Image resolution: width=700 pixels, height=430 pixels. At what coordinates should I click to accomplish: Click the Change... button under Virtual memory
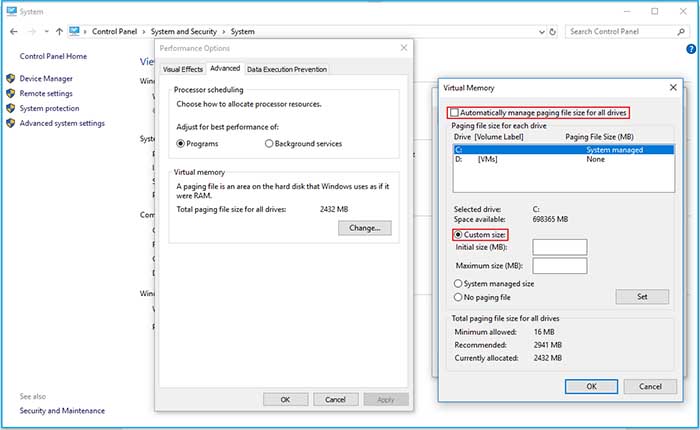[364, 227]
